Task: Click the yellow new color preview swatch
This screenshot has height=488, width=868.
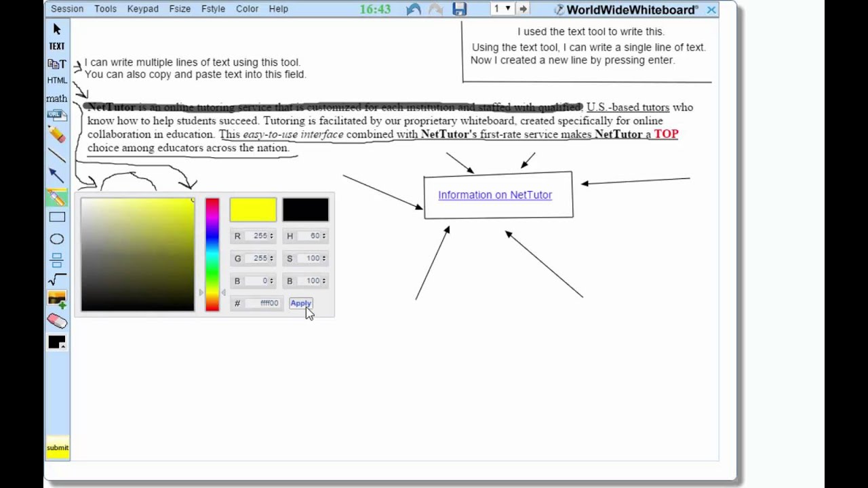Action: click(253, 210)
